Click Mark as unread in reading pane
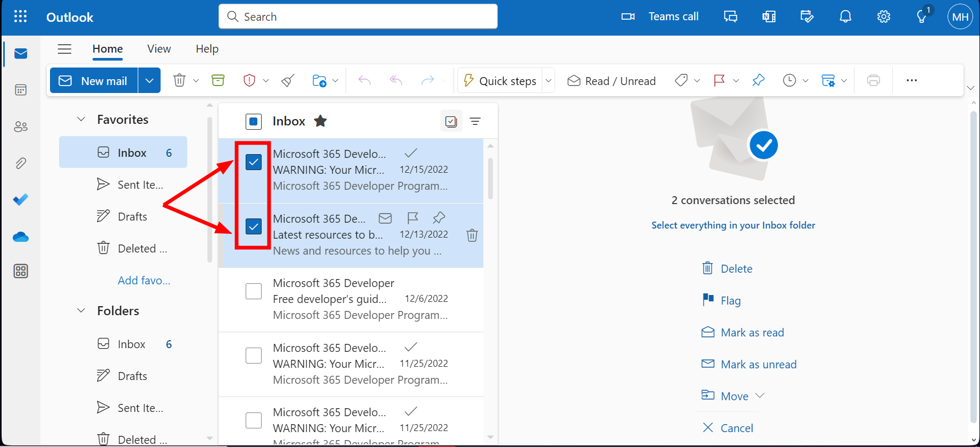 click(758, 364)
